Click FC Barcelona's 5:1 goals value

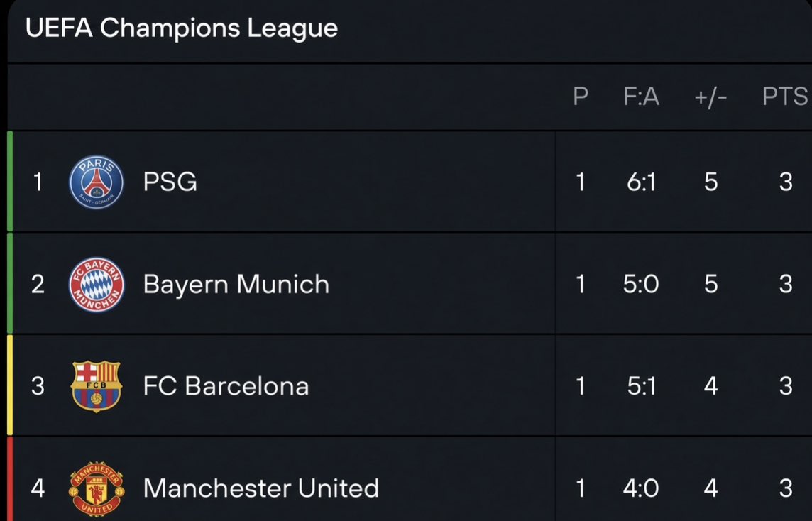[641, 386]
